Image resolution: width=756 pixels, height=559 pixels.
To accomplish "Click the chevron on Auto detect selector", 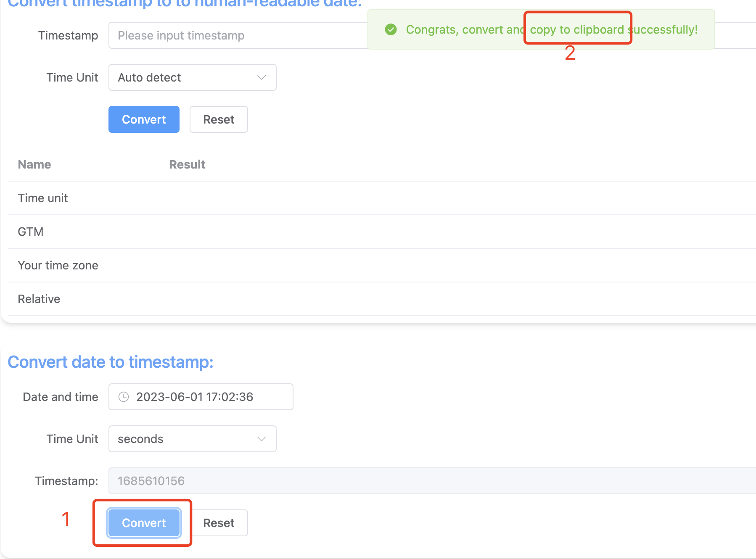I will (x=261, y=77).
